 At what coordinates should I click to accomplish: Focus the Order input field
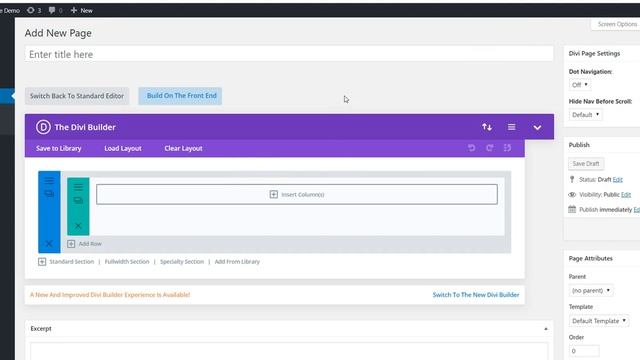[584, 351]
